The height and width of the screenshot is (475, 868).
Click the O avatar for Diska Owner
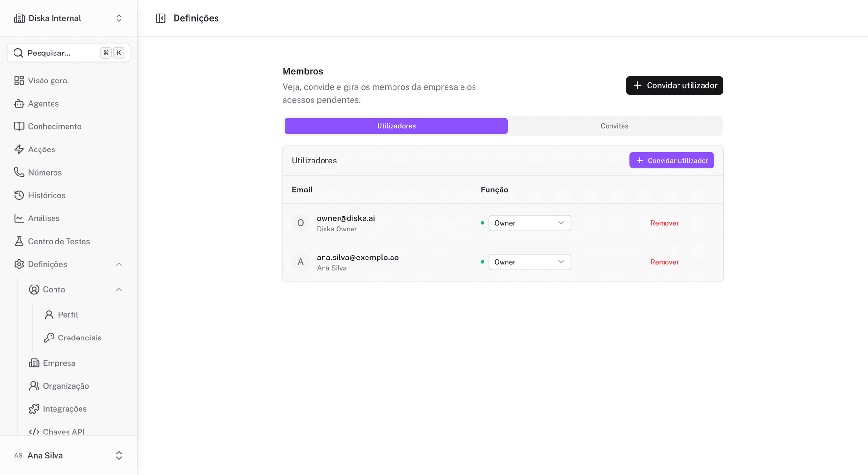point(301,223)
